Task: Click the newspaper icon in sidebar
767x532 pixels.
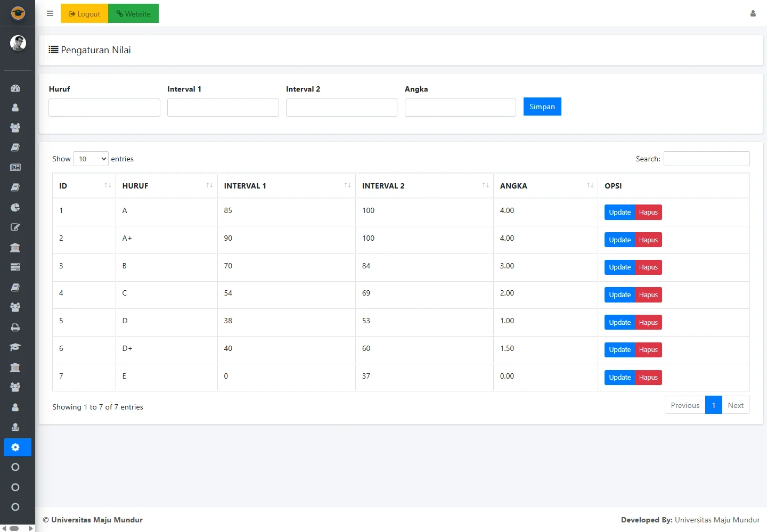Action: (x=15, y=167)
